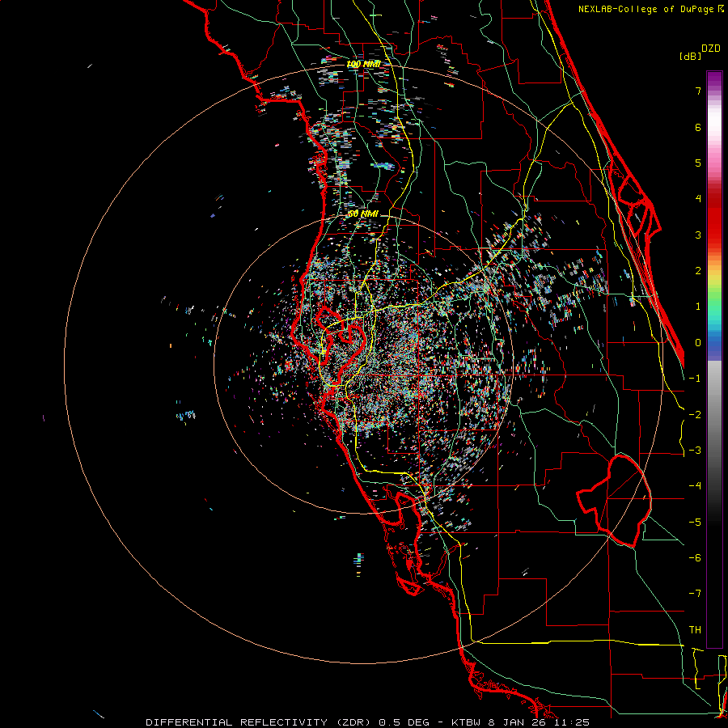Click the 11:25 timestamp in footer
The width and height of the screenshot is (728, 728).
point(571,722)
